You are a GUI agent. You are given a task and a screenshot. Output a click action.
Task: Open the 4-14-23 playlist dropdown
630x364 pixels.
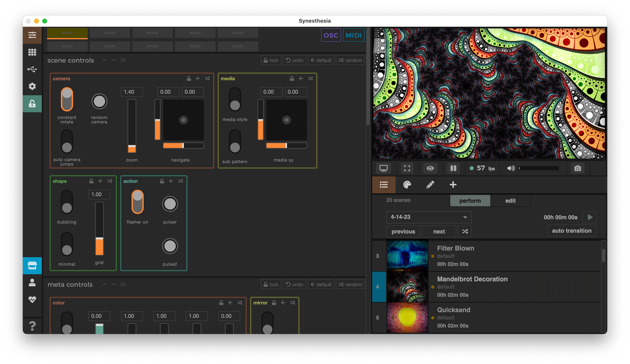429,217
